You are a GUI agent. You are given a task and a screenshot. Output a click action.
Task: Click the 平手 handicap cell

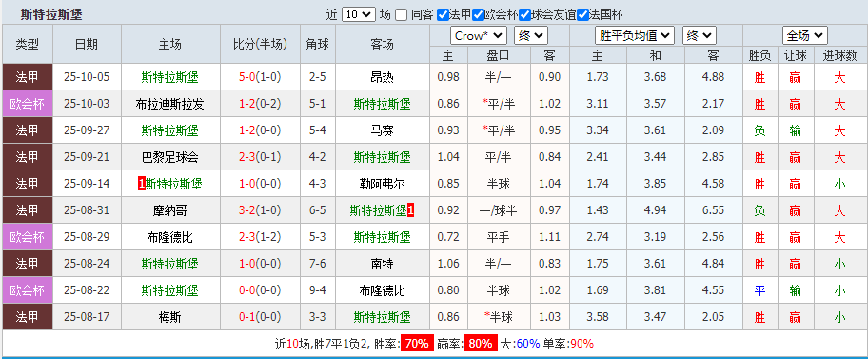coord(499,237)
